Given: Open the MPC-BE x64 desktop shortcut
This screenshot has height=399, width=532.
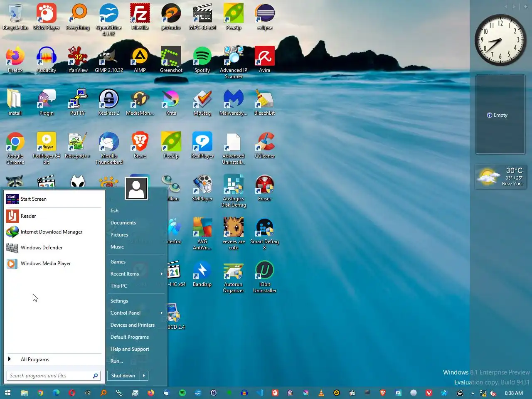Looking at the screenshot, I should click(x=202, y=17).
